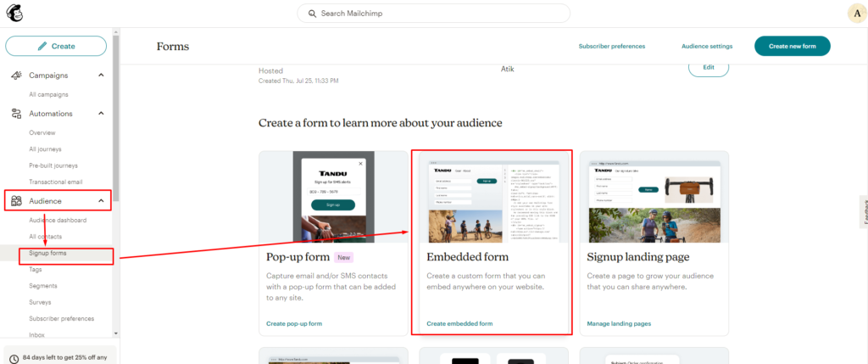Click Create pop-up form link
The image size is (868, 364).
point(294,323)
